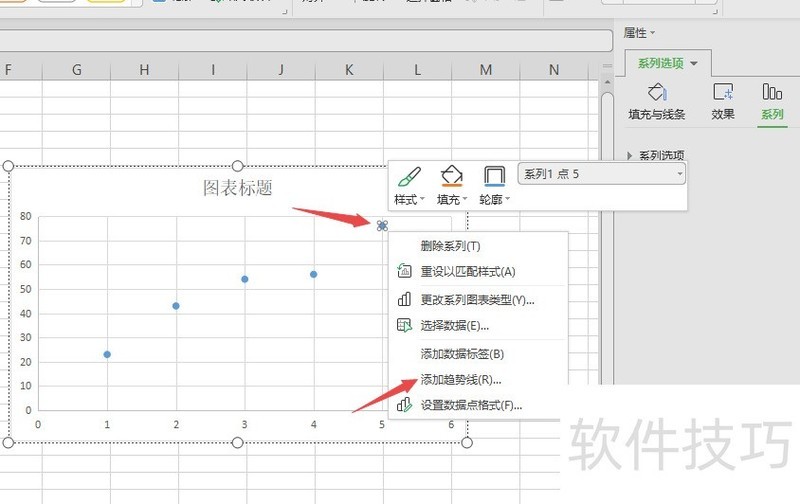800x504 pixels.
Task: Select column H header
Action: [x=144, y=70]
